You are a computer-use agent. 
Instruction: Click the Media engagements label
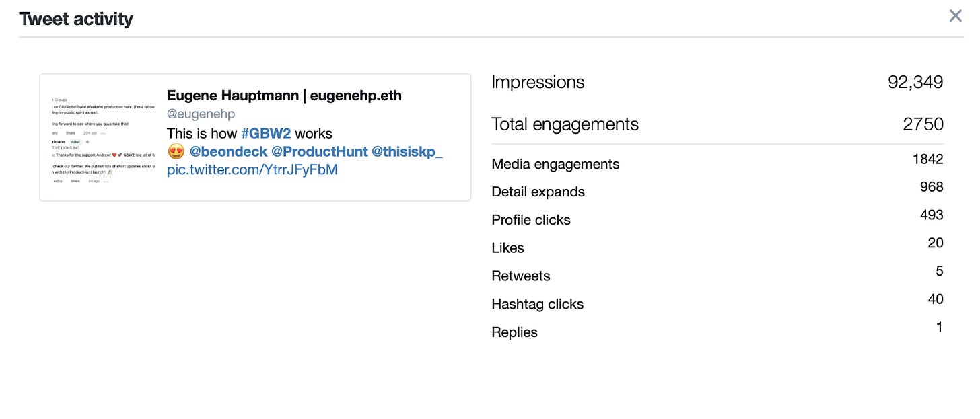click(x=555, y=164)
